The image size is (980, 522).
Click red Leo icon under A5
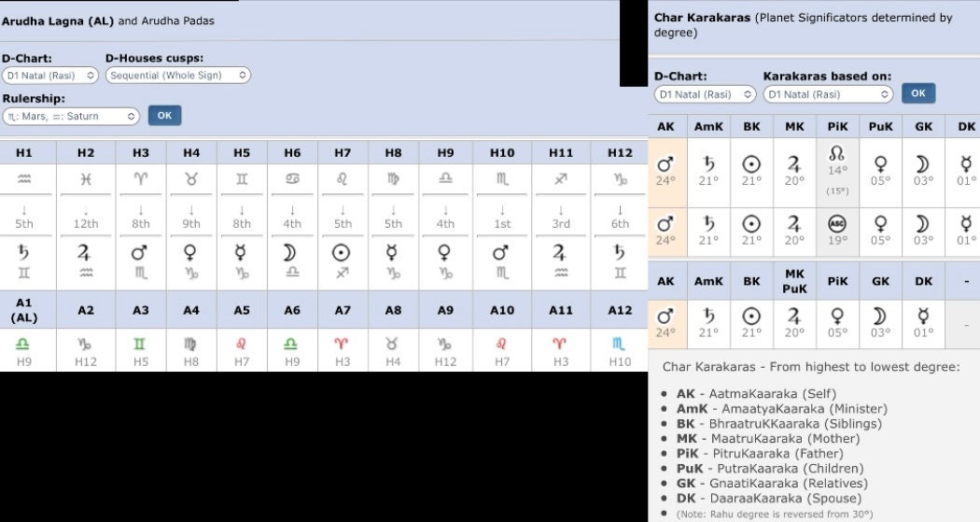pos(242,344)
